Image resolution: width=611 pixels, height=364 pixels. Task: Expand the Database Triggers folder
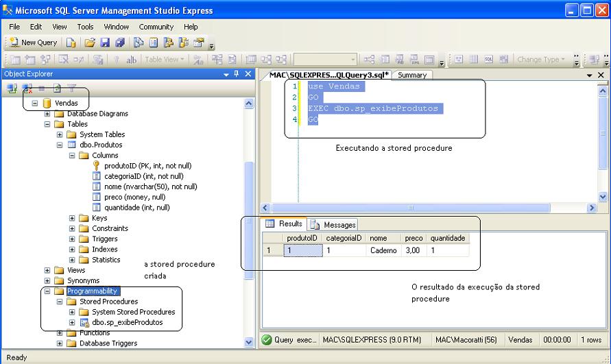coord(60,343)
